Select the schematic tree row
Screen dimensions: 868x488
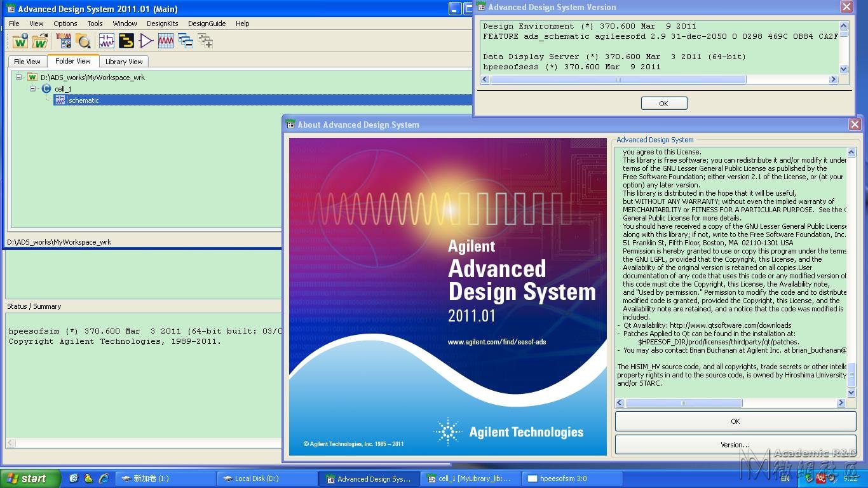(x=263, y=100)
